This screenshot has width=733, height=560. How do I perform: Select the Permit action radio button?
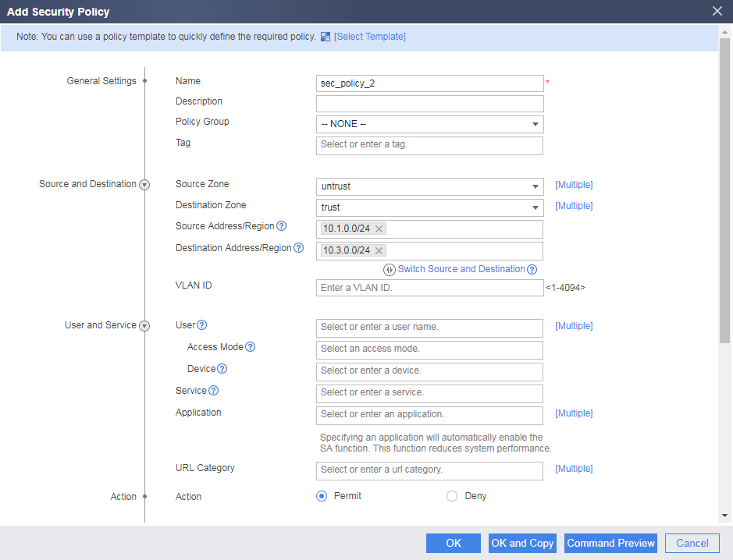click(322, 496)
